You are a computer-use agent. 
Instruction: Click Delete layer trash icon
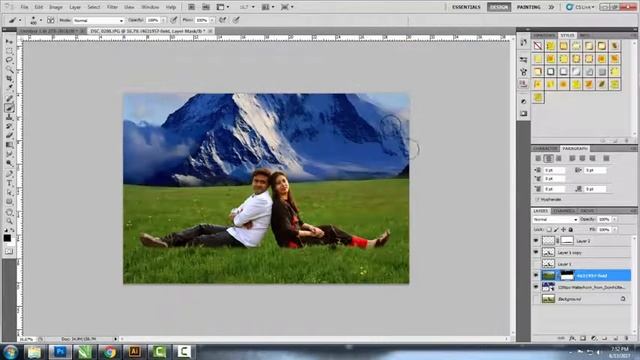pos(627,338)
